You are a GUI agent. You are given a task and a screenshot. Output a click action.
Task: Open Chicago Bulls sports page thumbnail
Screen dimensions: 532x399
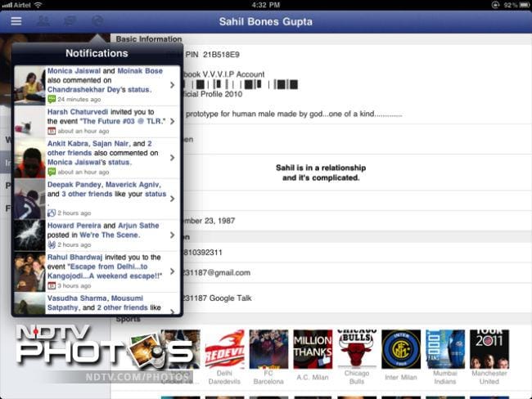click(357, 349)
